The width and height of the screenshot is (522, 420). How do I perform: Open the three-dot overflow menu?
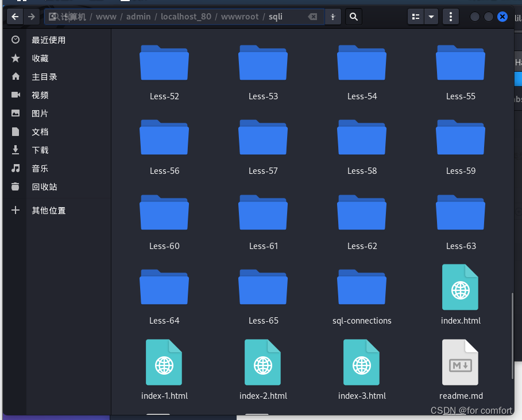point(450,17)
